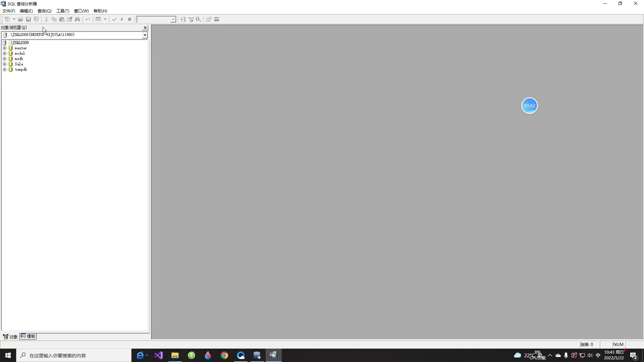Click the Cut scissors icon
The width and height of the screenshot is (644, 362).
[46, 19]
